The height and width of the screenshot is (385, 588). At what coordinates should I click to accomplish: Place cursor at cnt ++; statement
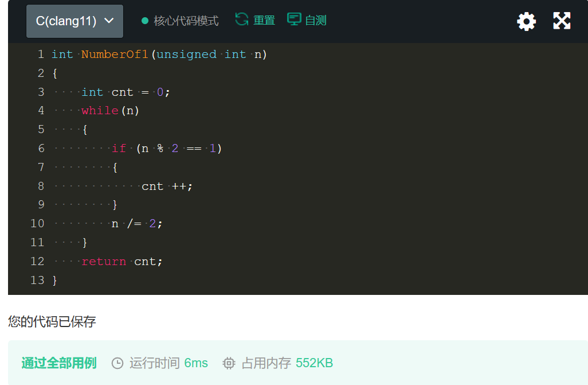167,186
